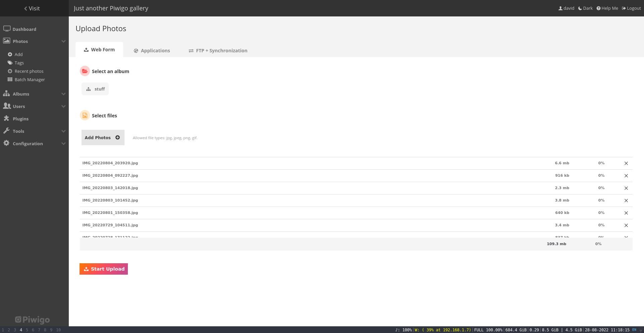
Task: Switch to workspace 5 in status bar
Action: pos(27,330)
